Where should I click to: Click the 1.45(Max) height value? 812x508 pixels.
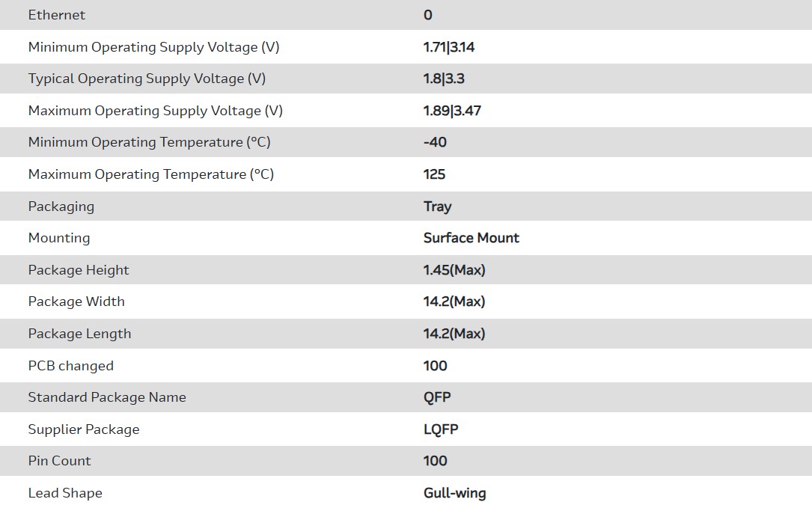coord(454,270)
